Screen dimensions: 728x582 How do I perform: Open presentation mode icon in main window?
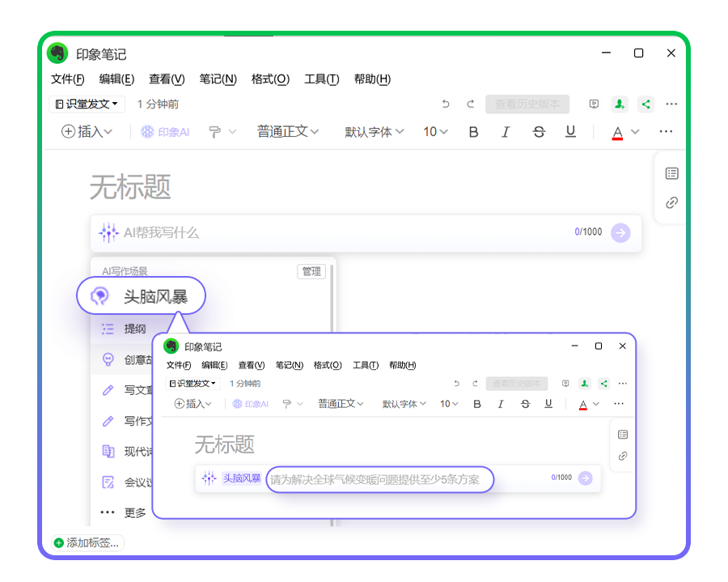click(594, 104)
